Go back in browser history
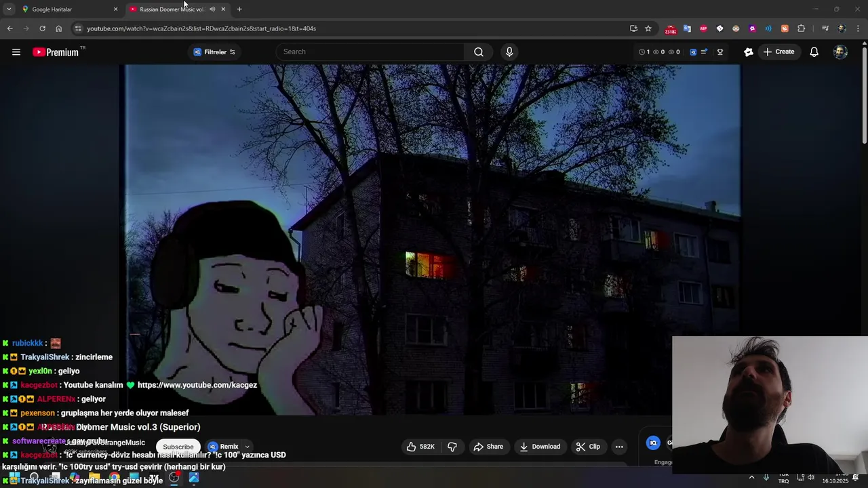Screen dimensions: 868x488 pyautogui.click(x=9, y=28)
